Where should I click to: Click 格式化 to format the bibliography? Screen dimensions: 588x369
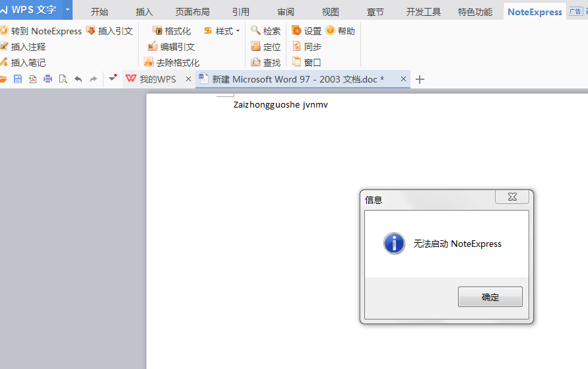172,31
